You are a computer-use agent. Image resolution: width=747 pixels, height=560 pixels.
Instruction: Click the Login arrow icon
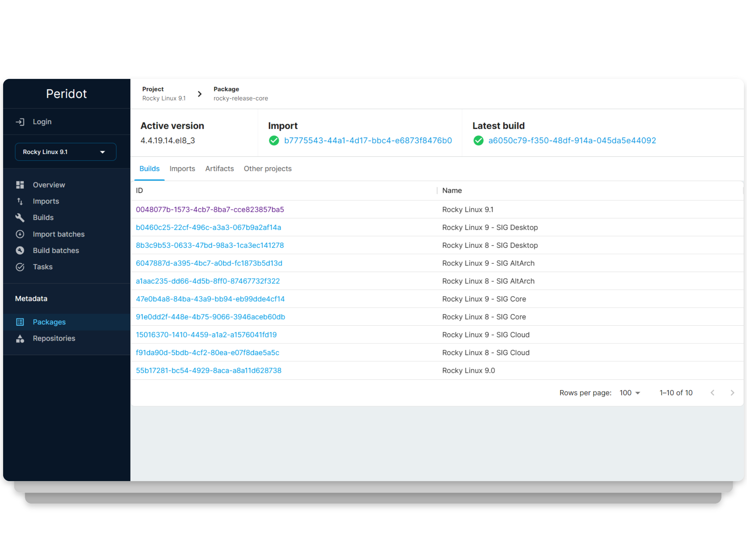tap(20, 122)
